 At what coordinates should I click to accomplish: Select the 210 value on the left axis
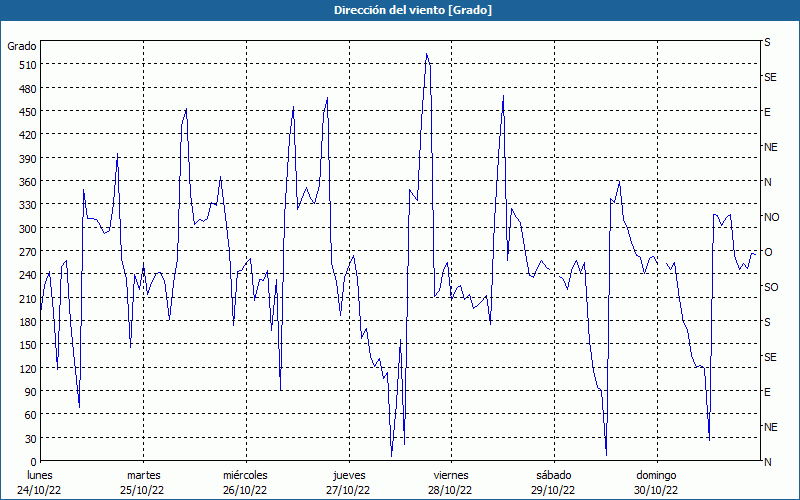pos(27,298)
